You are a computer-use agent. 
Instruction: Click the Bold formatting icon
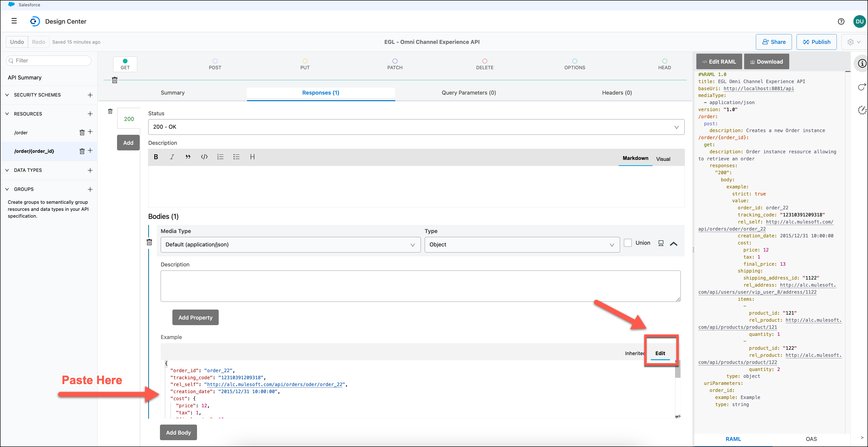pyautogui.click(x=156, y=157)
